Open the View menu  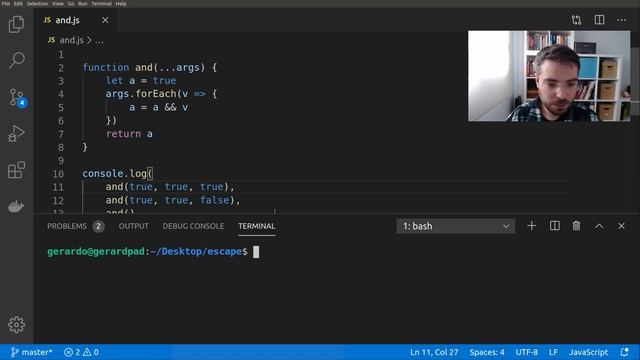point(58,4)
